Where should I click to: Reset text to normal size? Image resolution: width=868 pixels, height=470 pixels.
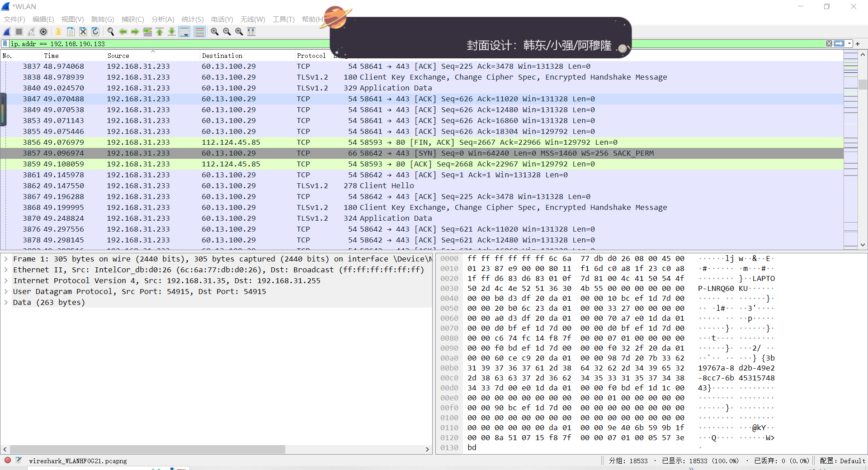click(239, 32)
